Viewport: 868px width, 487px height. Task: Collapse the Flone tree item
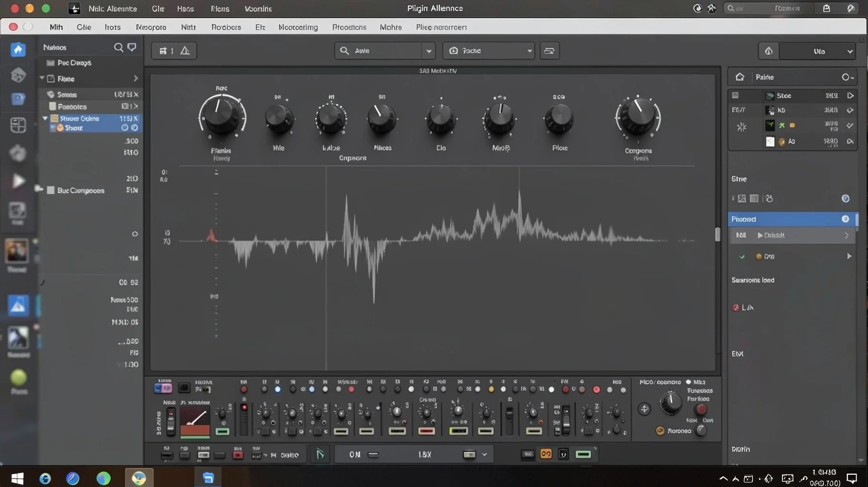pyautogui.click(x=42, y=78)
